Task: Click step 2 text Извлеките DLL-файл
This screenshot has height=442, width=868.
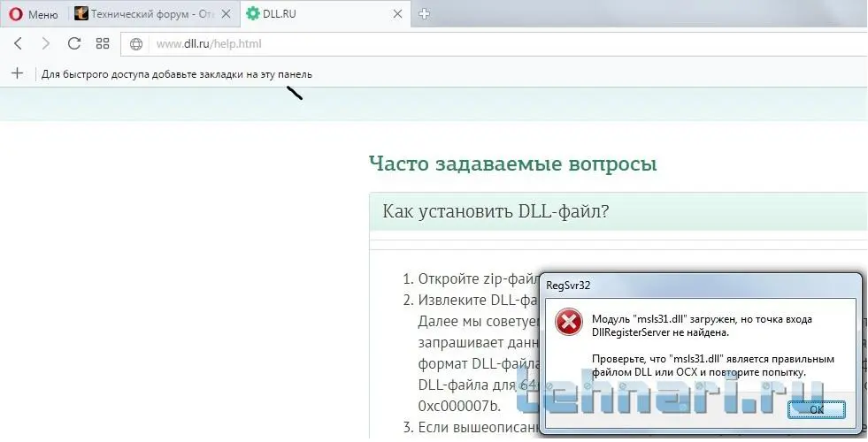Action: (x=479, y=301)
